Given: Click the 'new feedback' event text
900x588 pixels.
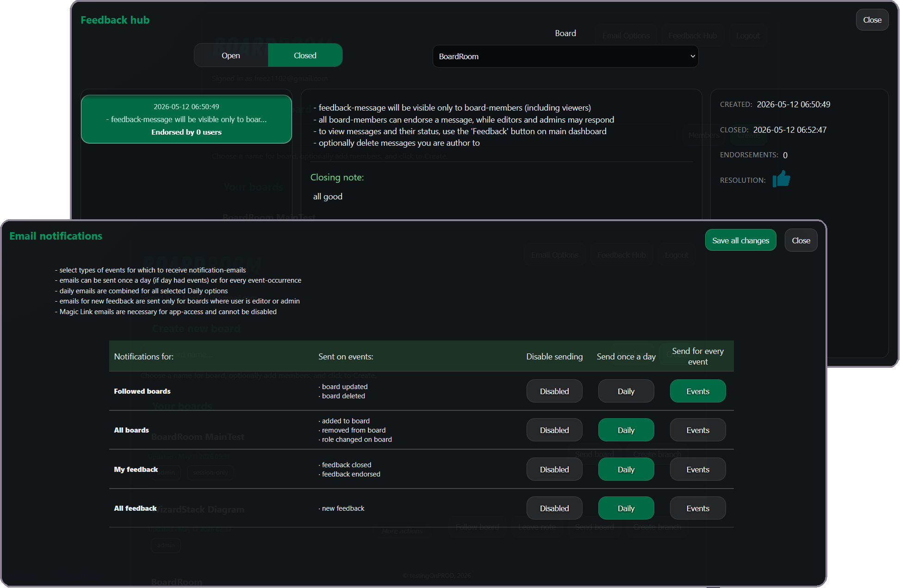Looking at the screenshot, I should point(343,508).
